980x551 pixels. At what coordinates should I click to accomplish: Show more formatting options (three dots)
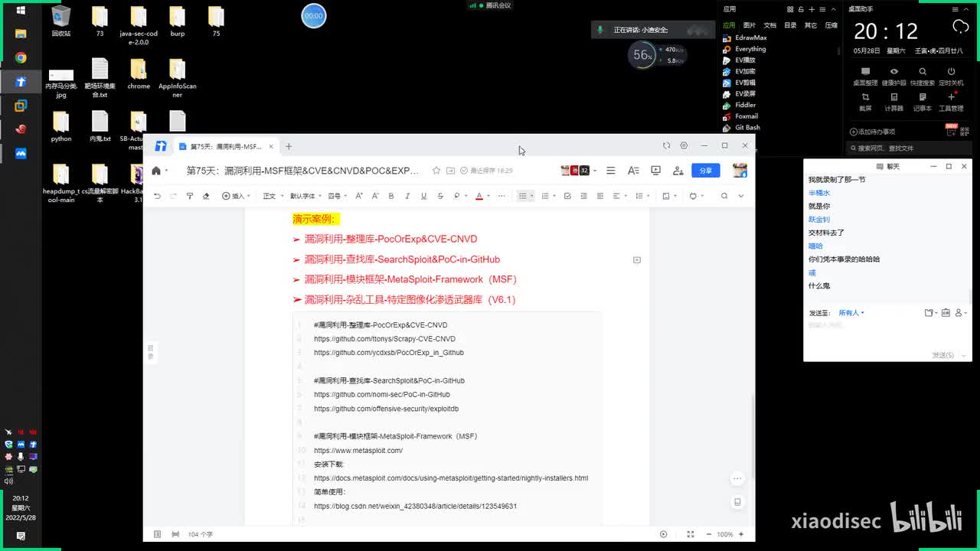(501, 196)
